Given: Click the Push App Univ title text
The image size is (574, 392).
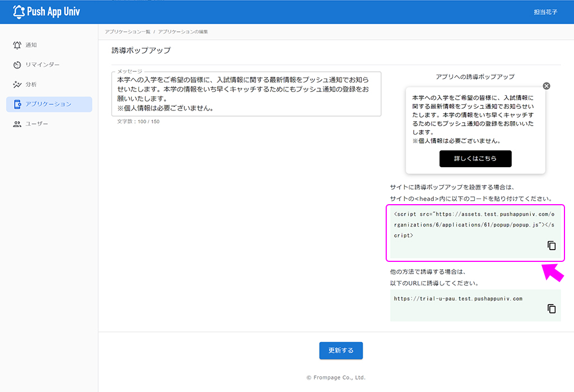Looking at the screenshot, I should point(53,12).
